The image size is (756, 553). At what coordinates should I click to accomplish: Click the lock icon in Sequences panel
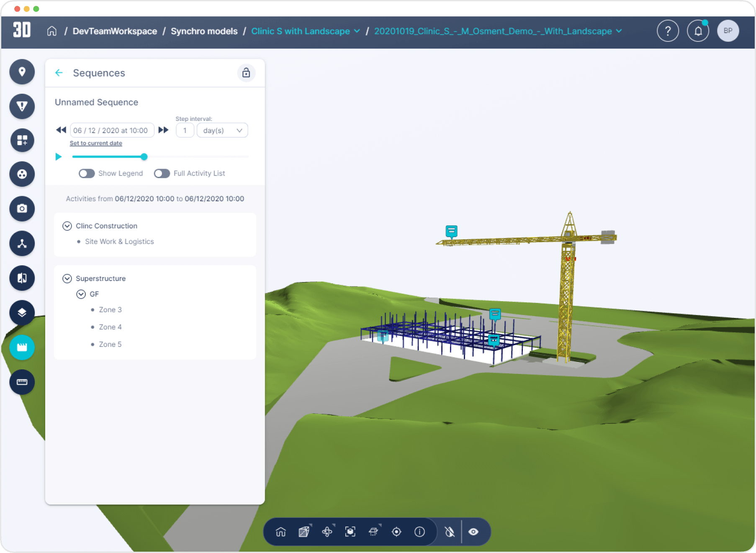246,73
